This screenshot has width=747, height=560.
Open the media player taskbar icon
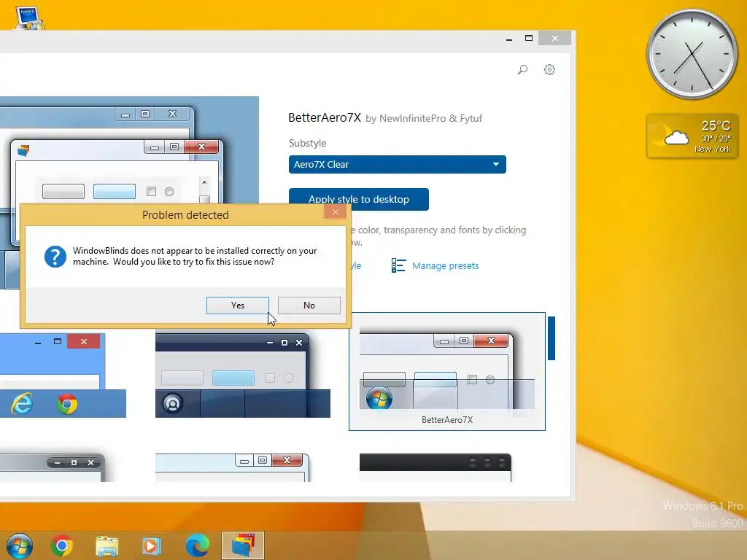coord(152,545)
